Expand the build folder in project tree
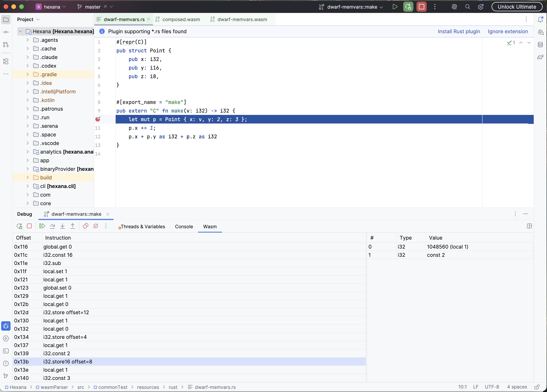The image size is (547, 392). coord(28,178)
